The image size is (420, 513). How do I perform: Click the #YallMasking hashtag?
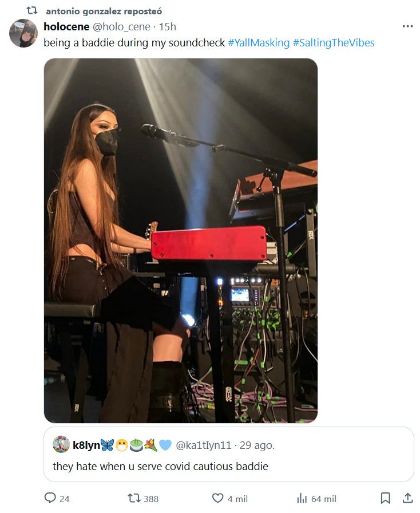pos(259,43)
